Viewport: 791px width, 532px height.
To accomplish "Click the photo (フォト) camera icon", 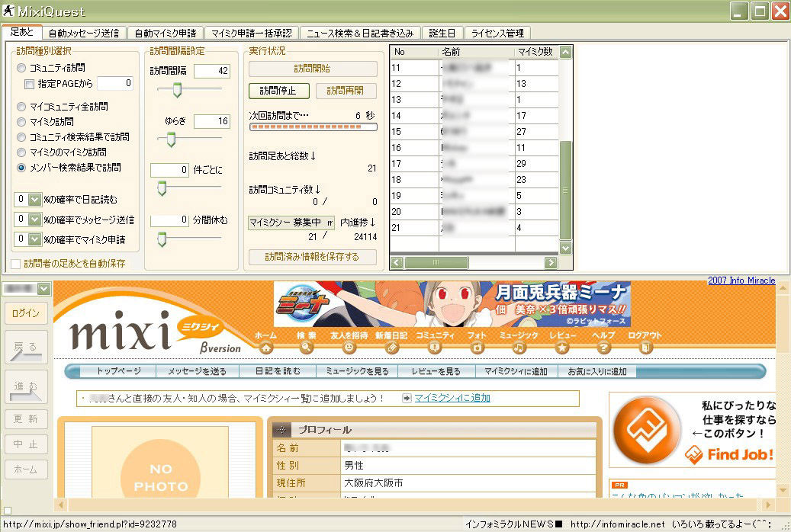I will (477, 348).
